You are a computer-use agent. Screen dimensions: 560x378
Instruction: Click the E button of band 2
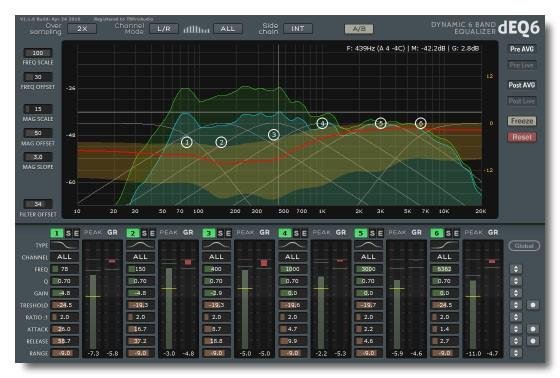152,233
